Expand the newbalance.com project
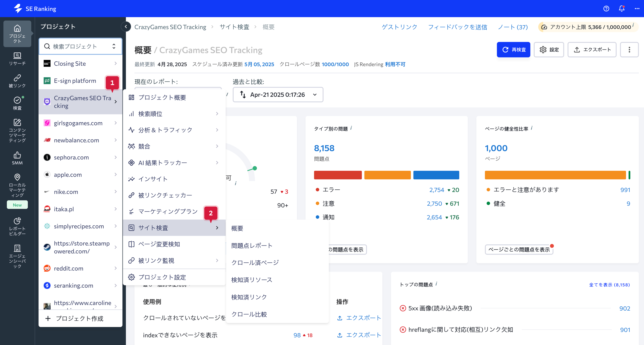Image resolution: width=644 pixels, height=345 pixels. point(115,140)
